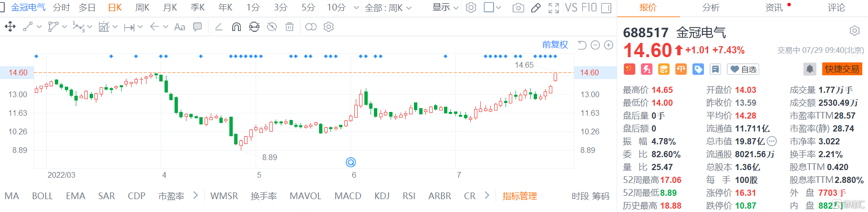Show more indicators after 市盈率

coord(196,195)
